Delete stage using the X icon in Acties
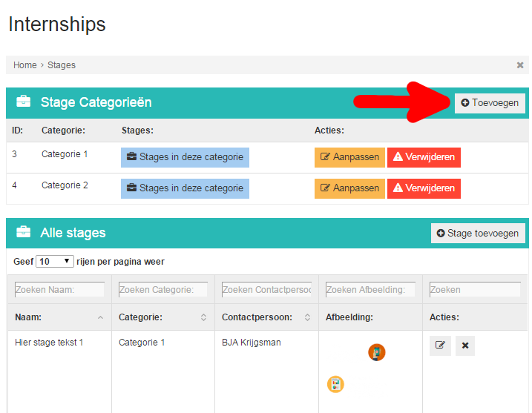532x413 pixels. pyautogui.click(x=465, y=346)
